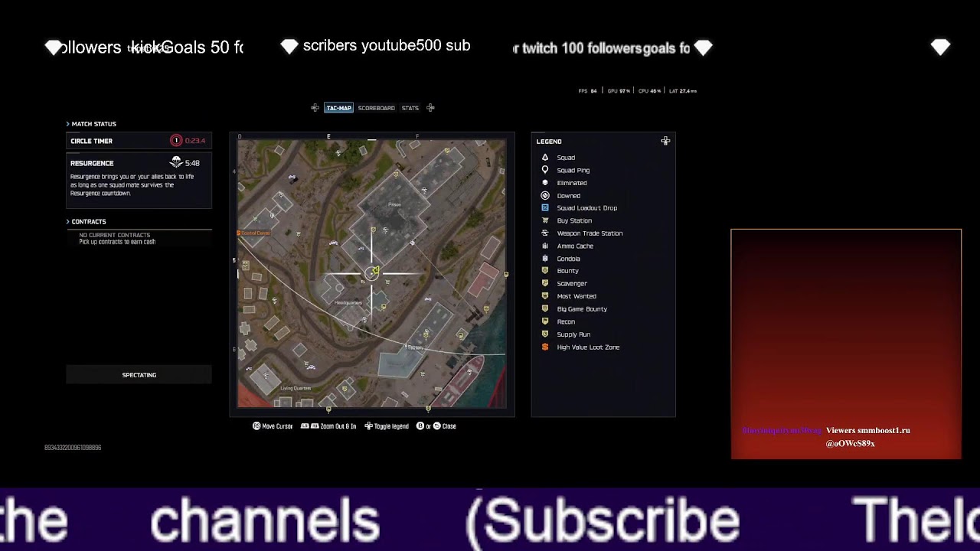Click the Downed icon in legend

click(545, 195)
